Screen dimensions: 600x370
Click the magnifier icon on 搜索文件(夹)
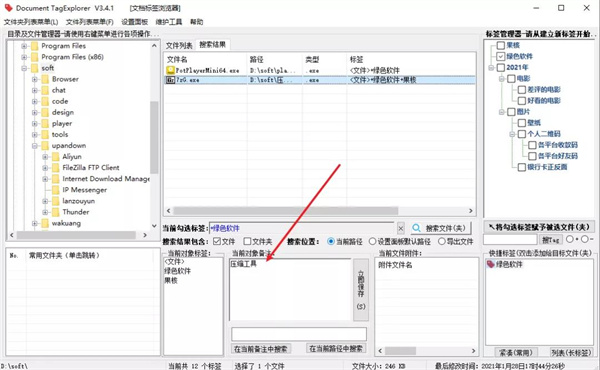[416, 228]
